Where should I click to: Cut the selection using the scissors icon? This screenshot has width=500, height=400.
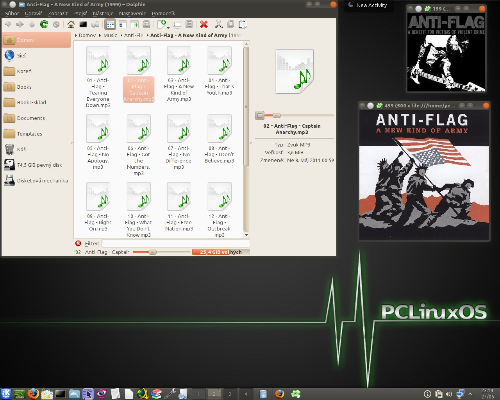219,24
